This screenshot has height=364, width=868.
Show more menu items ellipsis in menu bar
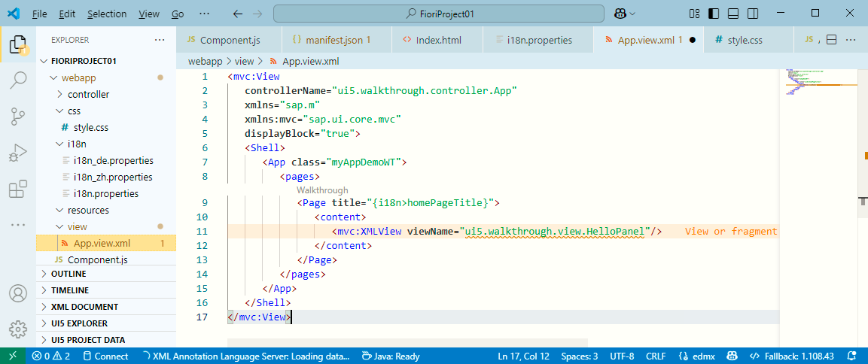204,14
